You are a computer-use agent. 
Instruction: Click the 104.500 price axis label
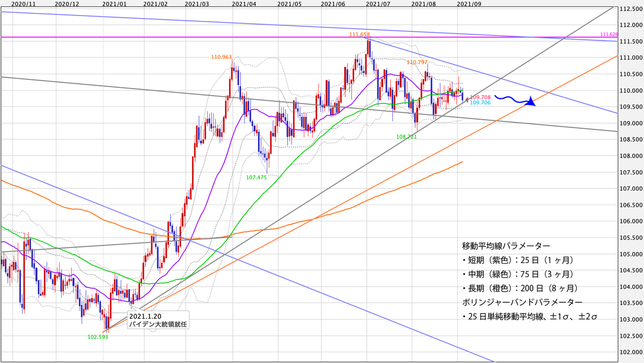(x=630, y=271)
